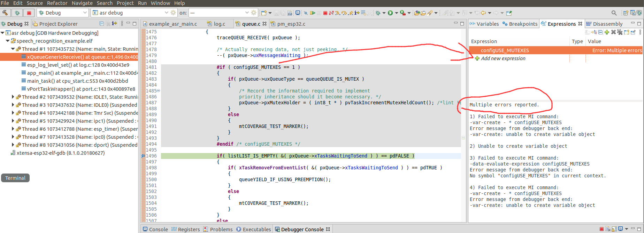This screenshot has width=644, height=233.
Task: Expand Thread #2 IDLE1 tree node
Action: (13, 97)
